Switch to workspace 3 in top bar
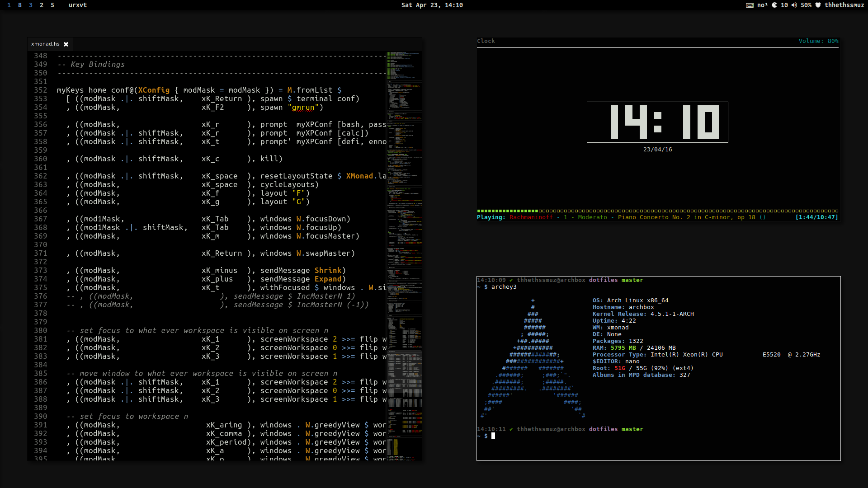The height and width of the screenshot is (488, 868). pyautogui.click(x=31, y=5)
